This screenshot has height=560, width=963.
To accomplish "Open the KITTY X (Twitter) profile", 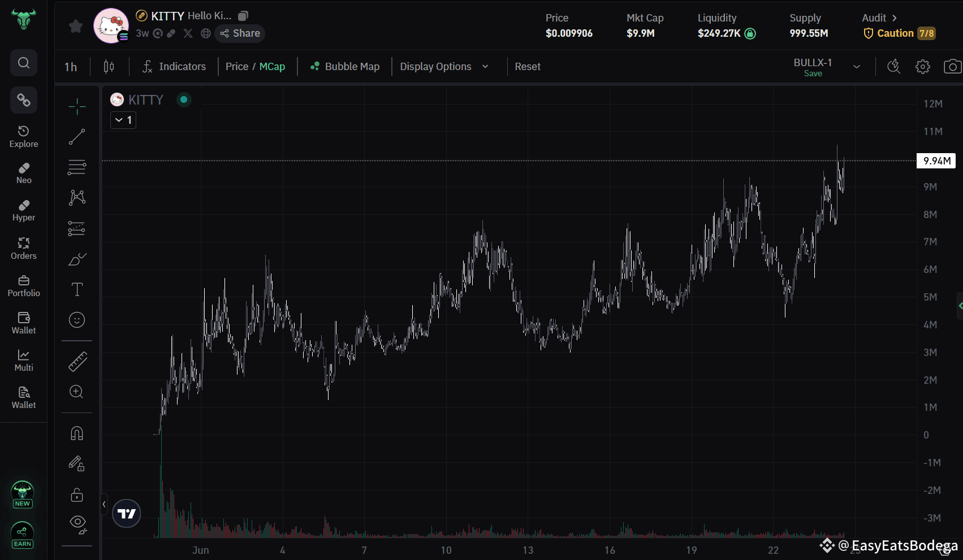I will [188, 33].
